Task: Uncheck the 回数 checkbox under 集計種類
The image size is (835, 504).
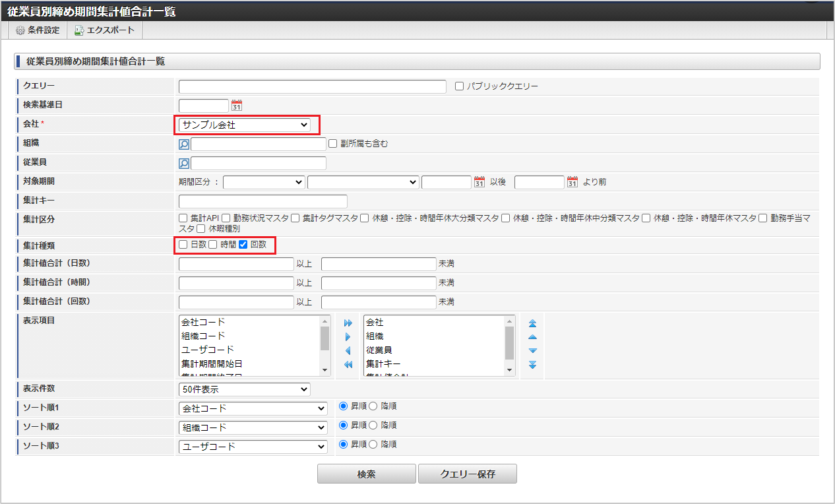Action: [243, 245]
